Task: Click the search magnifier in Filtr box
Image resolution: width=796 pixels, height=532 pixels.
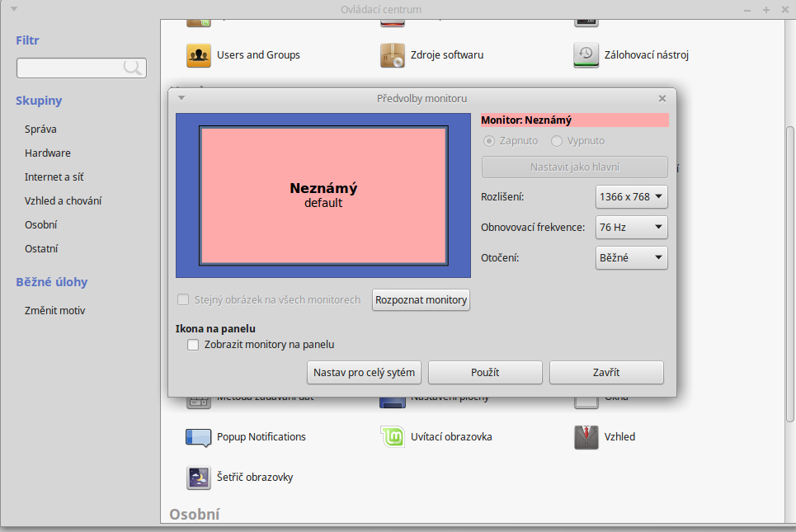Action: point(133,68)
